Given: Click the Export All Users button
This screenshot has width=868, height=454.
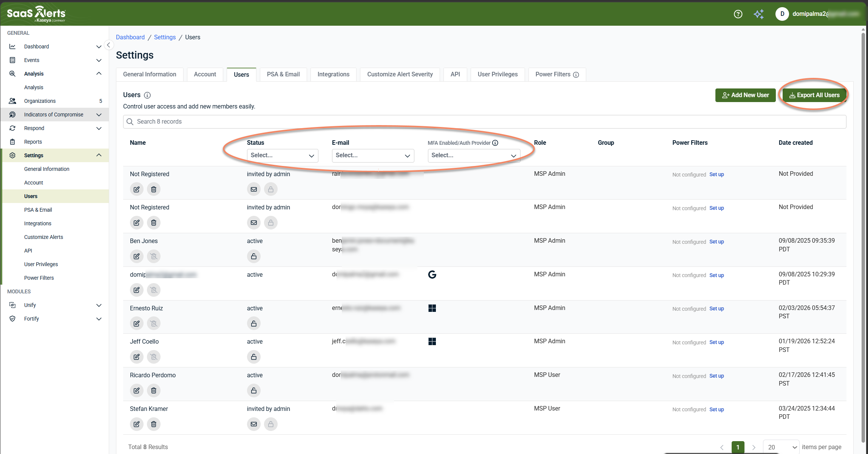Looking at the screenshot, I should click(814, 95).
